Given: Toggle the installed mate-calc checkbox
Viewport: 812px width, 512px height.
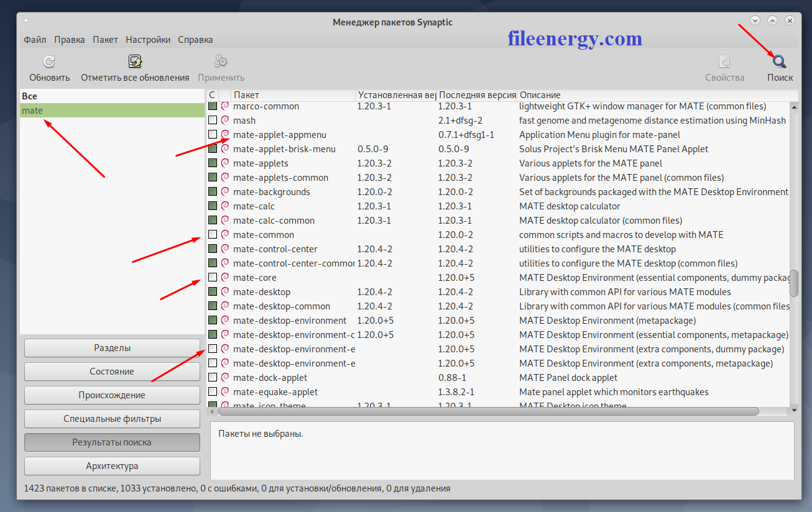Looking at the screenshot, I should [213, 206].
